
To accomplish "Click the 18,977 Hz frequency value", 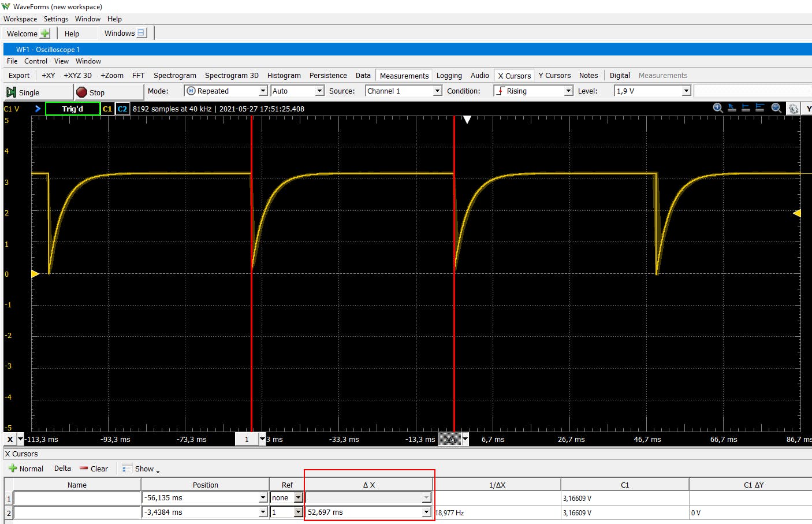I will click(x=450, y=513).
